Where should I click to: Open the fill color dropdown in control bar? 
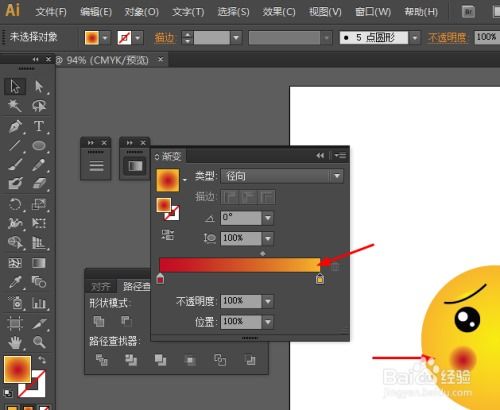pyautogui.click(x=106, y=38)
